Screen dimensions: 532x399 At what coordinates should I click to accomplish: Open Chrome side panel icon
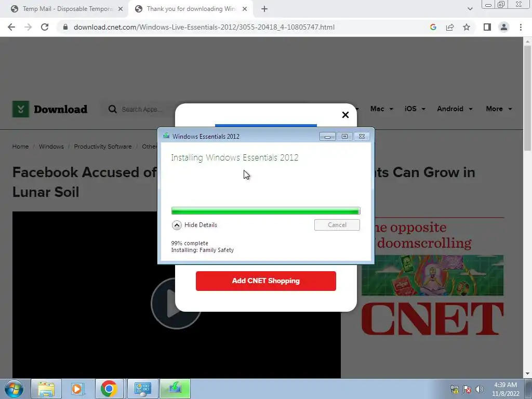point(487,27)
